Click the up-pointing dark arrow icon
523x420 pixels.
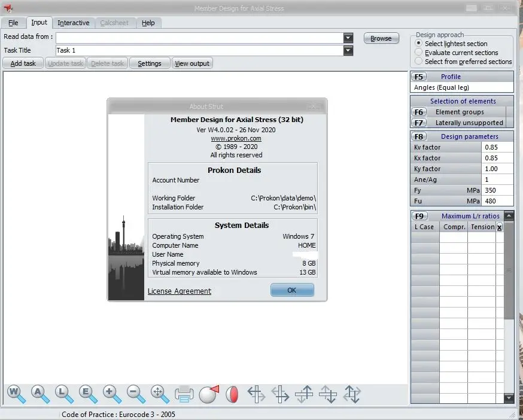pos(304,394)
